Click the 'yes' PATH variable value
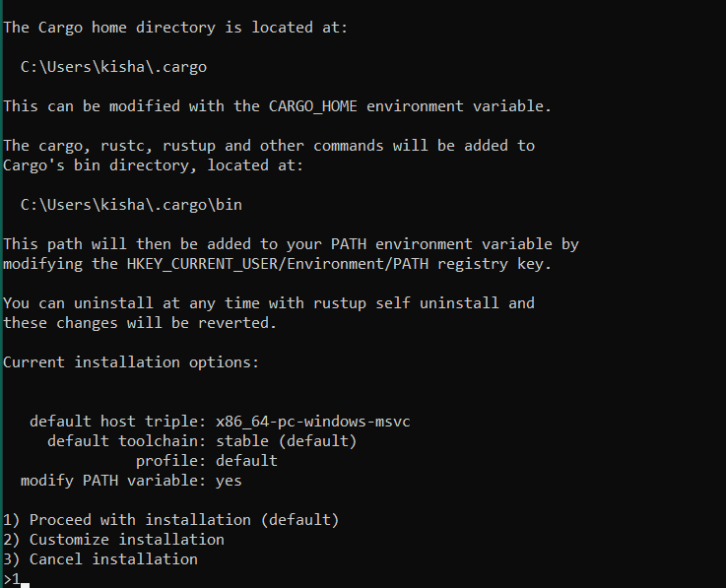726x588 pixels. [x=229, y=481]
